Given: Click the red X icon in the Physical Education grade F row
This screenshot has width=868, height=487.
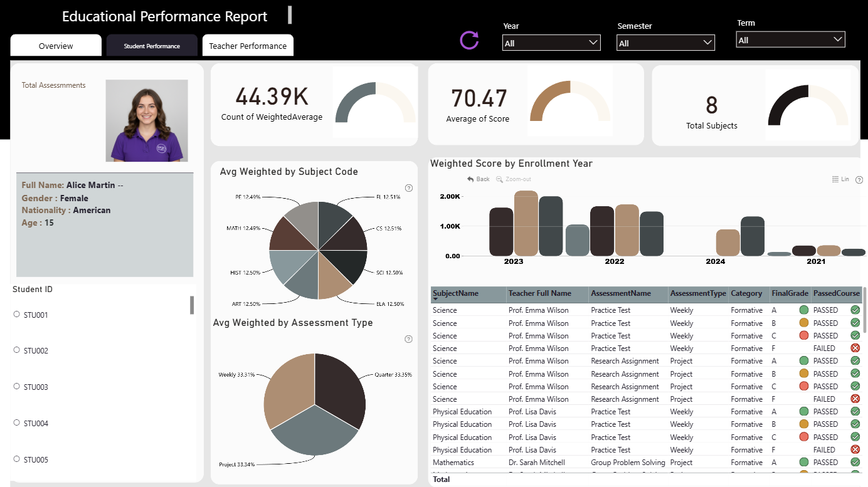Looking at the screenshot, I should pos(855,449).
